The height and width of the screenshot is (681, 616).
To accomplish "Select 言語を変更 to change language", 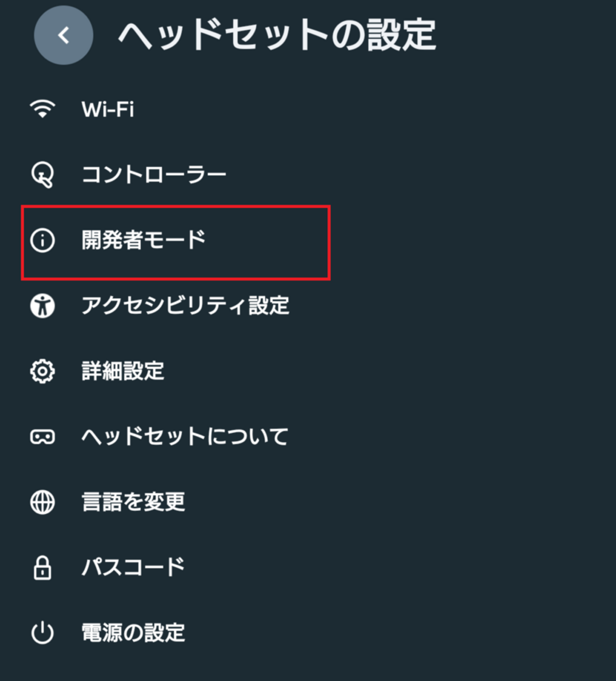I will click(133, 502).
